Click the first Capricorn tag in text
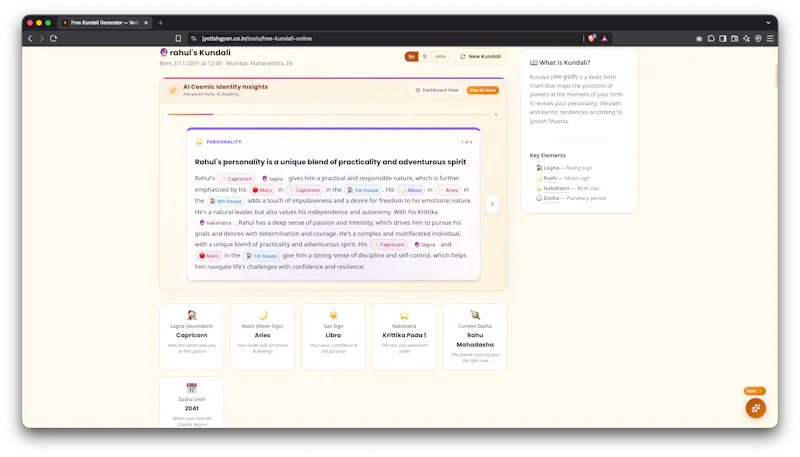Screen dimensions: 800x457 point(236,179)
